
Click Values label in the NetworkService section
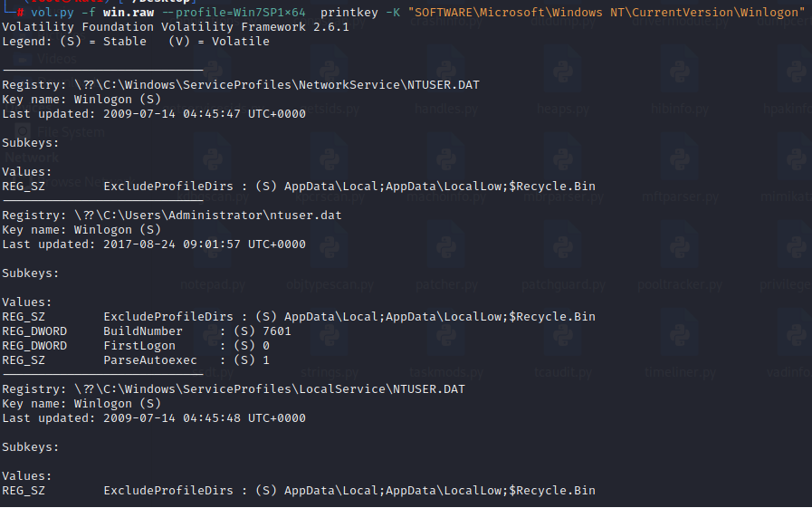[x=26, y=172]
